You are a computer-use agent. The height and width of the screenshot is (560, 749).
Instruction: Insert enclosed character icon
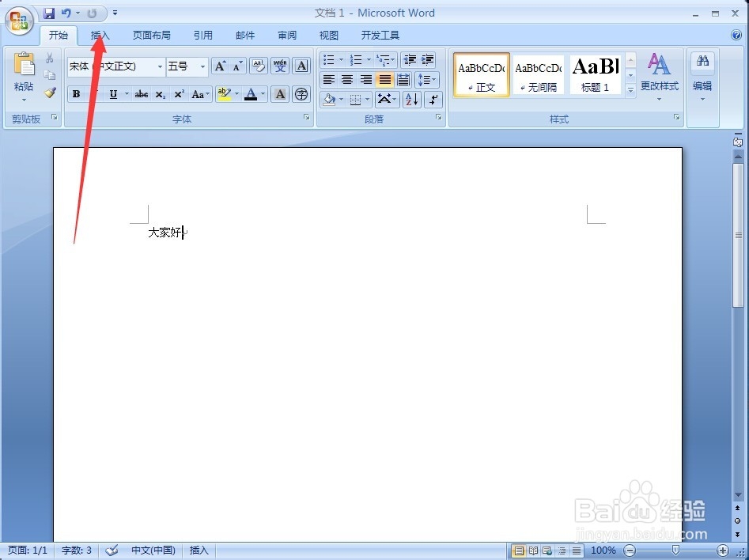pos(301,94)
